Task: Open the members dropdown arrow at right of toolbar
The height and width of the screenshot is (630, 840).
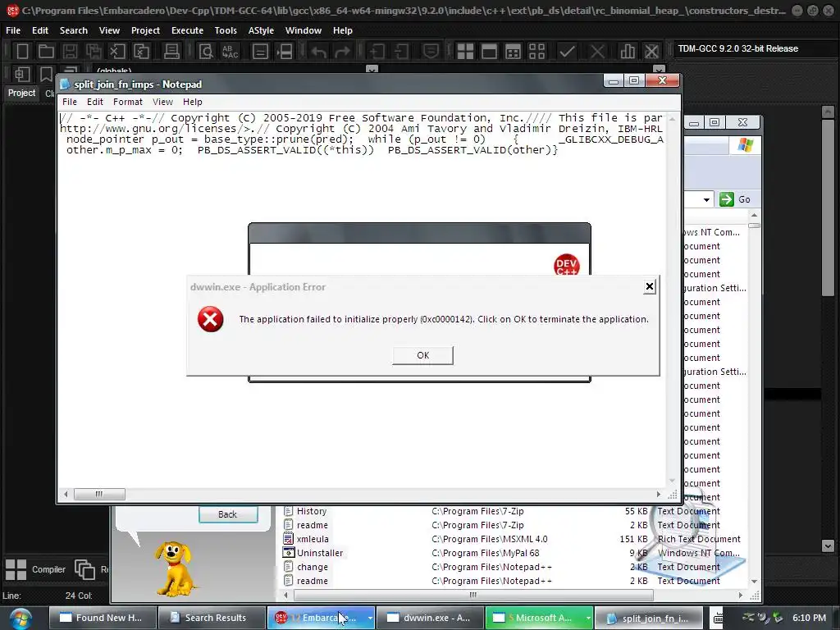Action: (659, 69)
